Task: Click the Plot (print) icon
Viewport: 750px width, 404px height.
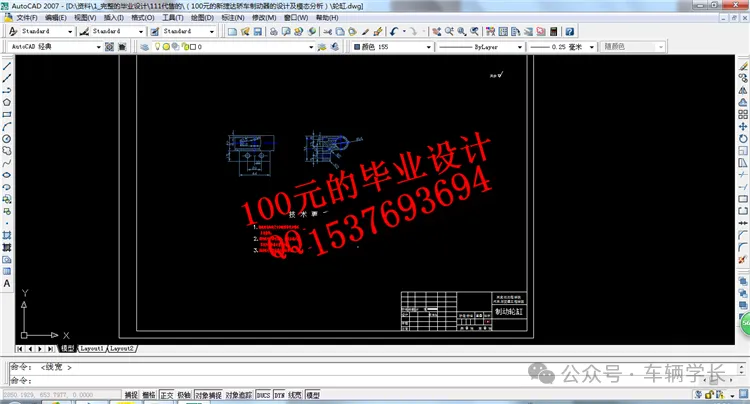Action: (x=274, y=32)
